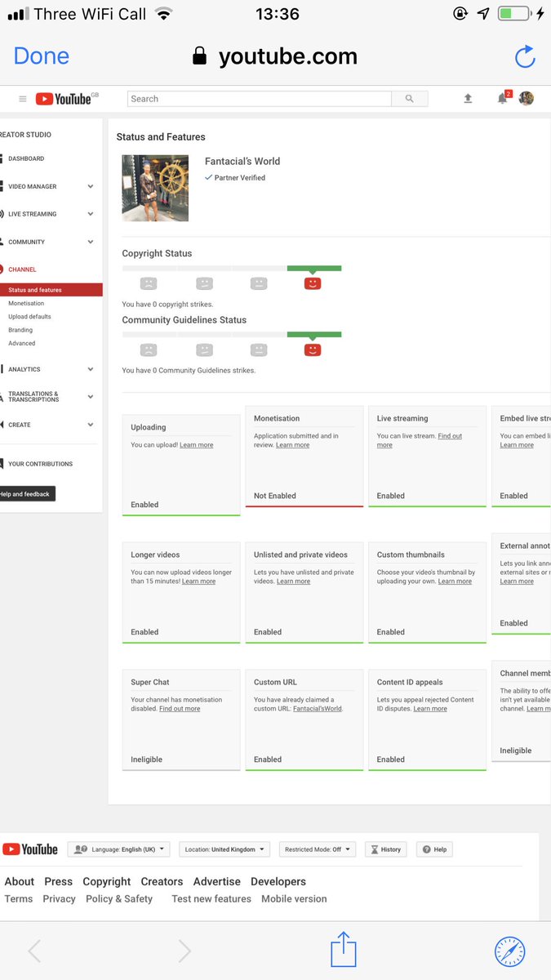Open the Channel section
Image resolution: width=551 pixels, height=980 pixels.
[x=22, y=269]
